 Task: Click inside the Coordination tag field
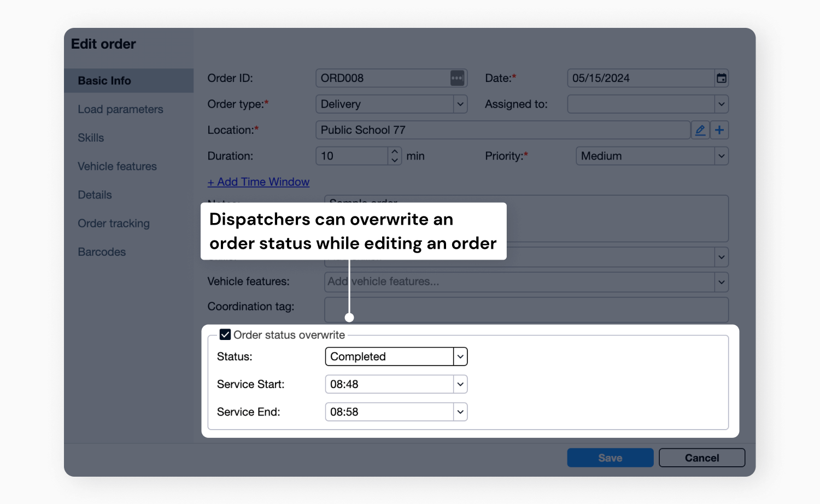[492, 309]
